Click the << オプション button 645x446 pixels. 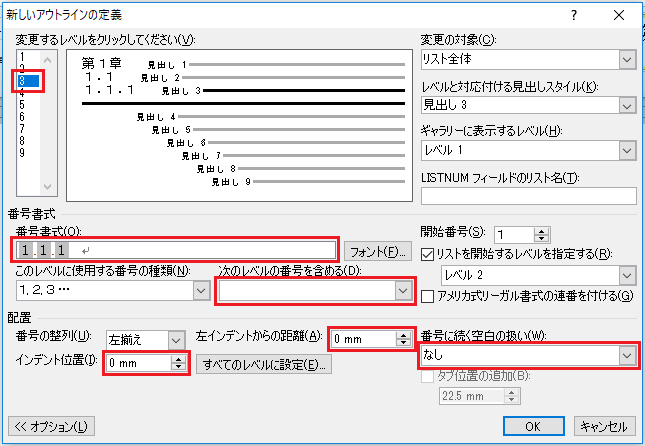[x=51, y=426]
